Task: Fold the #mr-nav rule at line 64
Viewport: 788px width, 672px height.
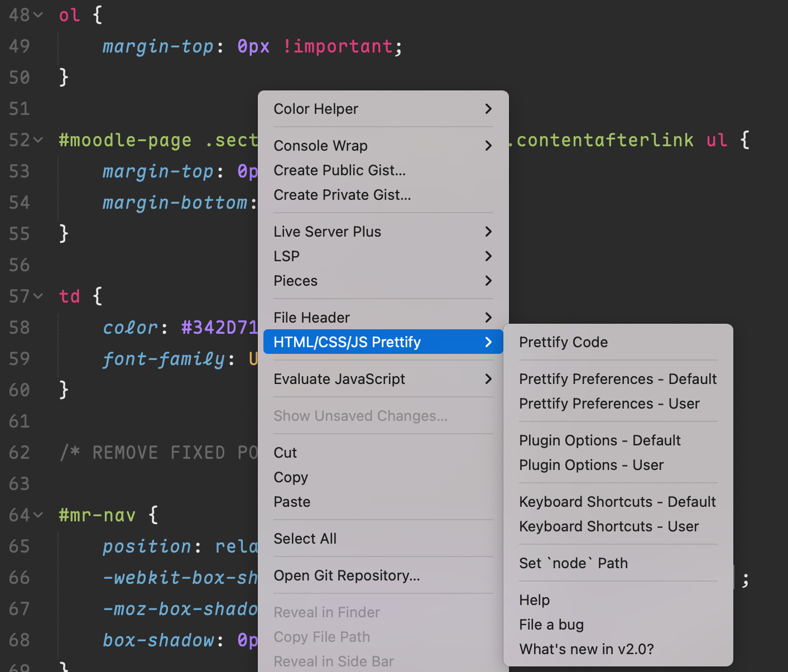Action: click(x=38, y=515)
